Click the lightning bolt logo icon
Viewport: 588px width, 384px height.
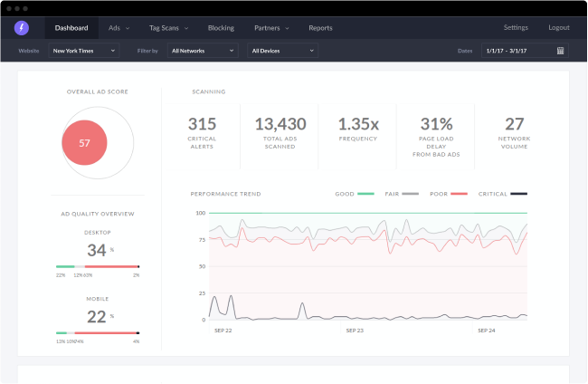click(x=22, y=28)
